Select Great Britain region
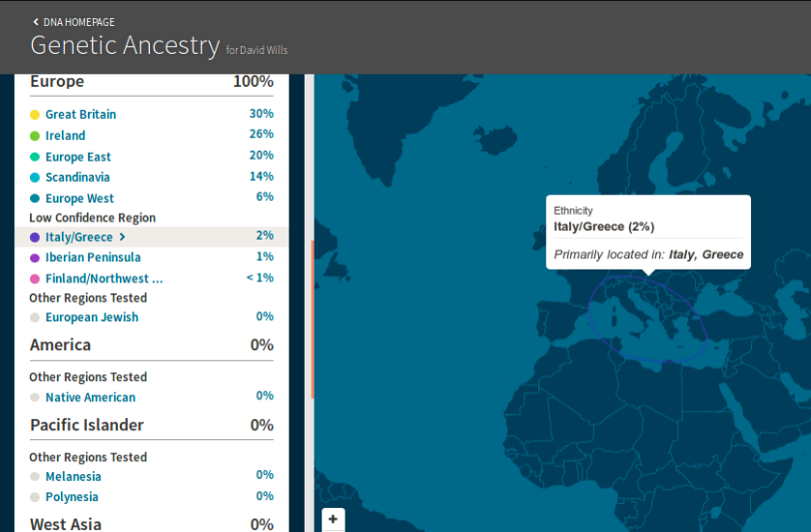 pos(80,115)
